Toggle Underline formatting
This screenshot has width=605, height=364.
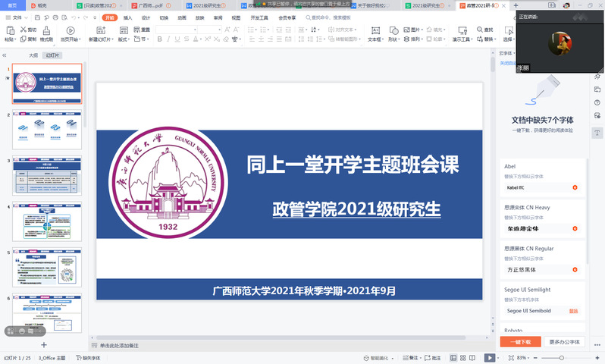point(177,39)
